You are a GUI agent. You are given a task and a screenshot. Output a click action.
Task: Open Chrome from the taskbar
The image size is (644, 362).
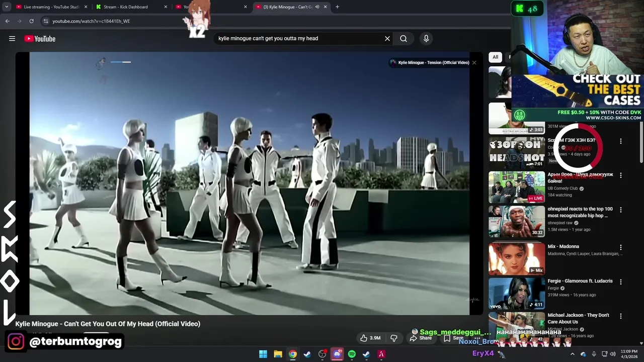[x=292, y=354]
